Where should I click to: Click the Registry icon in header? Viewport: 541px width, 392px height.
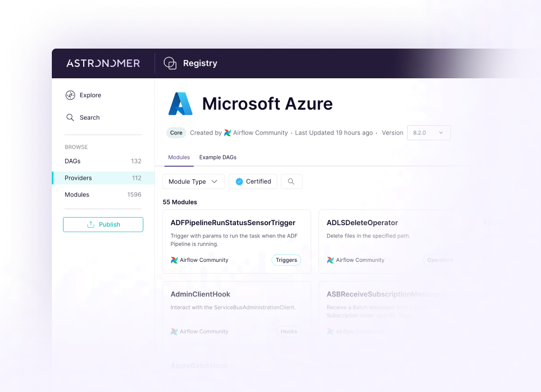tap(170, 63)
